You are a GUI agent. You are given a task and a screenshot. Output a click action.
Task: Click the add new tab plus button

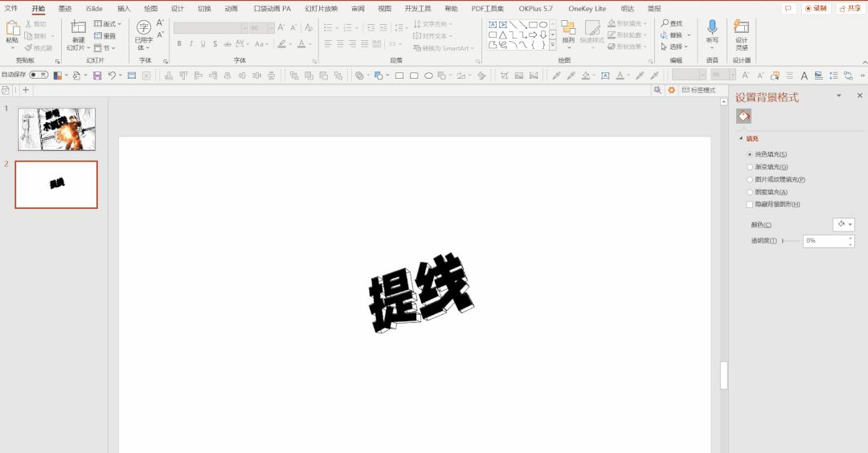[26, 90]
